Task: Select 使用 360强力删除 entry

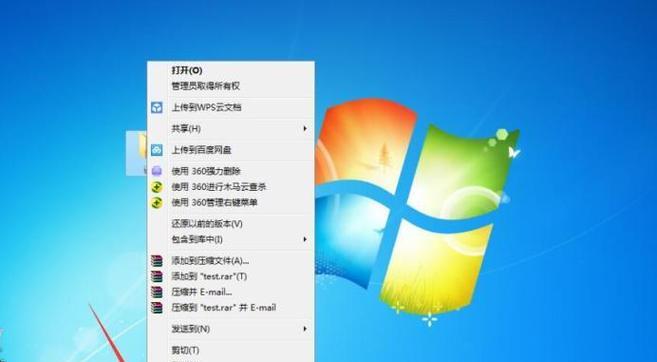Action: pyautogui.click(x=230, y=171)
